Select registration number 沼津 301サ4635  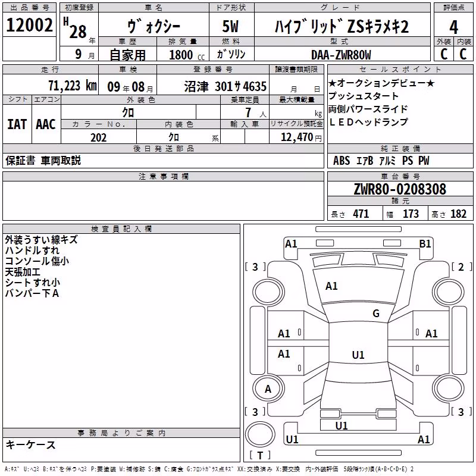coord(226,86)
